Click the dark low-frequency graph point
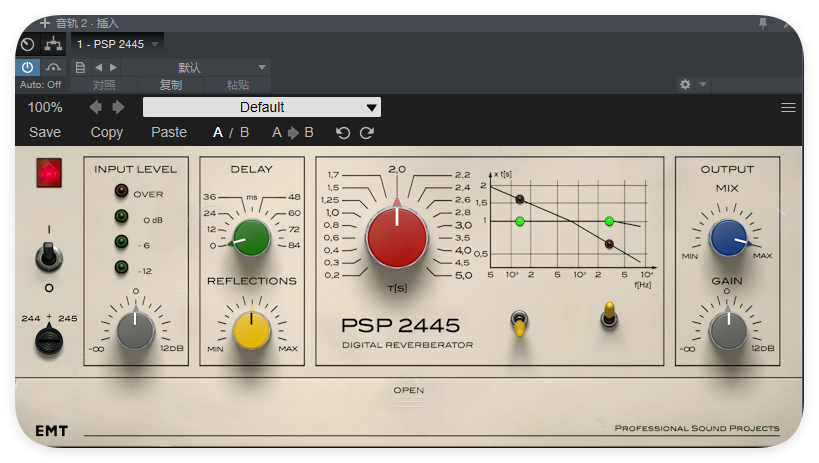Screen dimensions: 819x463 [520, 199]
